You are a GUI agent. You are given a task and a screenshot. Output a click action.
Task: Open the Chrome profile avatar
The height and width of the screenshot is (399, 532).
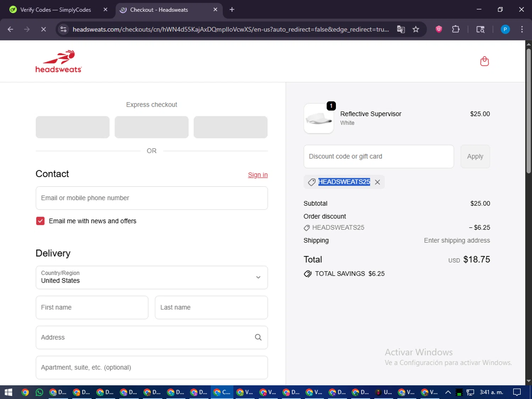(x=505, y=29)
